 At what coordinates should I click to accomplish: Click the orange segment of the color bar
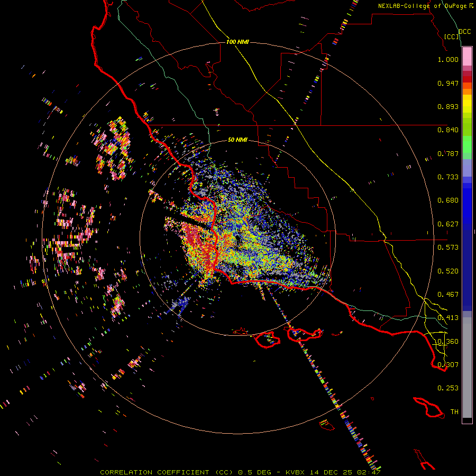coord(467,91)
